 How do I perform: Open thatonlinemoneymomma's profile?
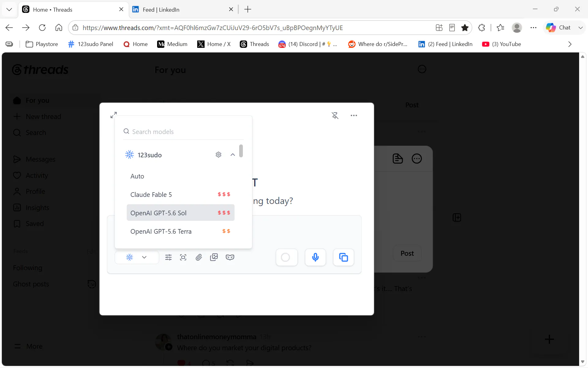pyautogui.click(x=217, y=337)
